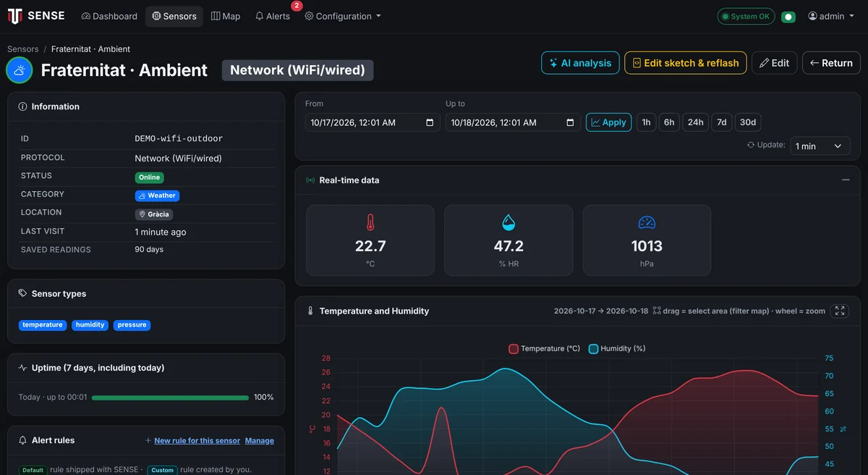Open the From field calendar picker

click(x=430, y=122)
